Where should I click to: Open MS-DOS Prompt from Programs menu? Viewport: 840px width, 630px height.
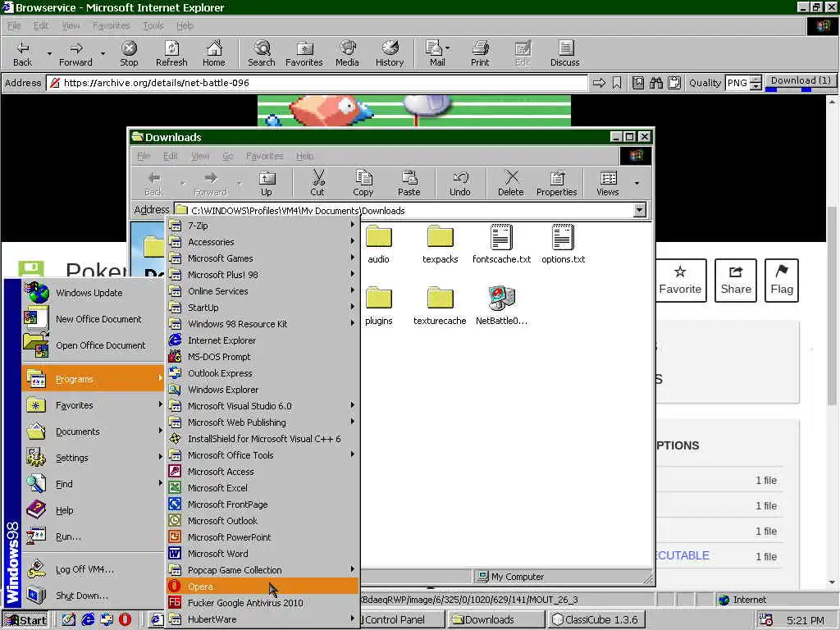click(262, 357)
